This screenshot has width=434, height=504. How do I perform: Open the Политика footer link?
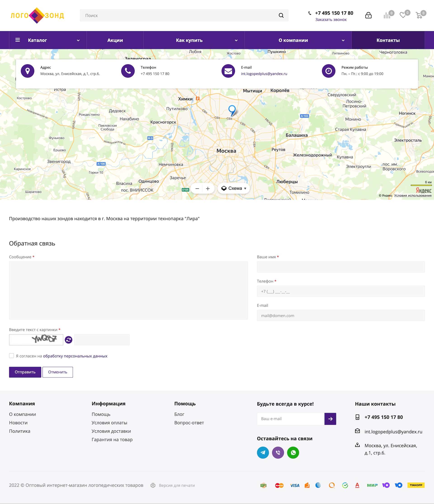click(x=20, y=431)
